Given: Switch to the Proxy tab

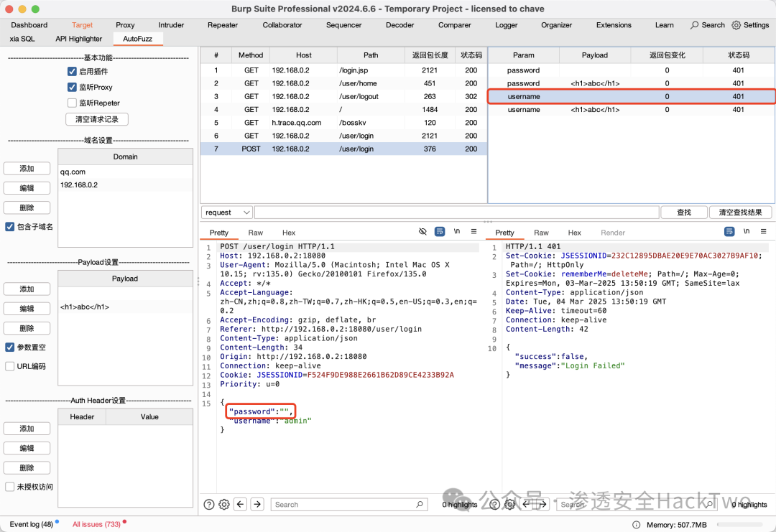Looking at the screenshot, I should click(x=125, y=24).
